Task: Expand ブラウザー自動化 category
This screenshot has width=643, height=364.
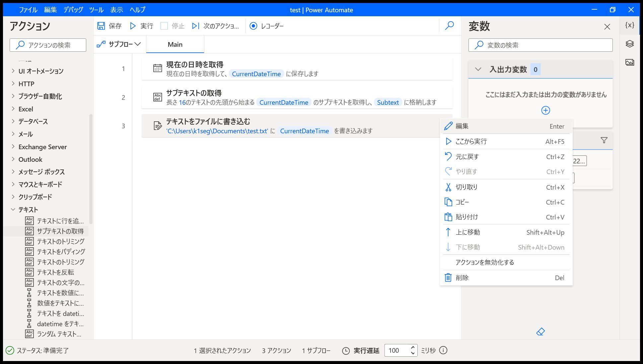Action: [x=13, y=96]
